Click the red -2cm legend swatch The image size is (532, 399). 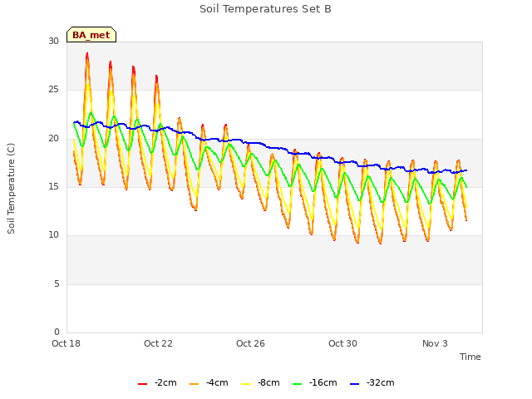(x=142, y=384)
